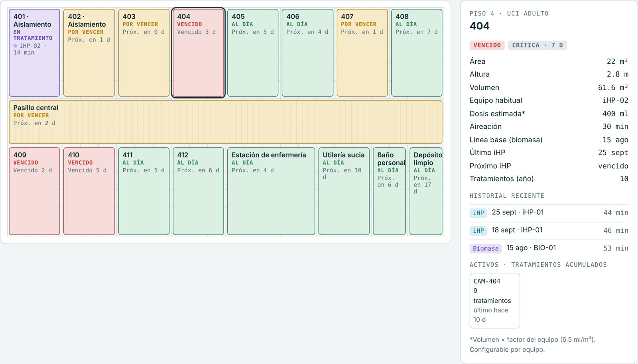The width and height of the screenshot is (638, 364).
Task: Click the CRÍTICA · 7 D badge
Action: click(537, 45)
